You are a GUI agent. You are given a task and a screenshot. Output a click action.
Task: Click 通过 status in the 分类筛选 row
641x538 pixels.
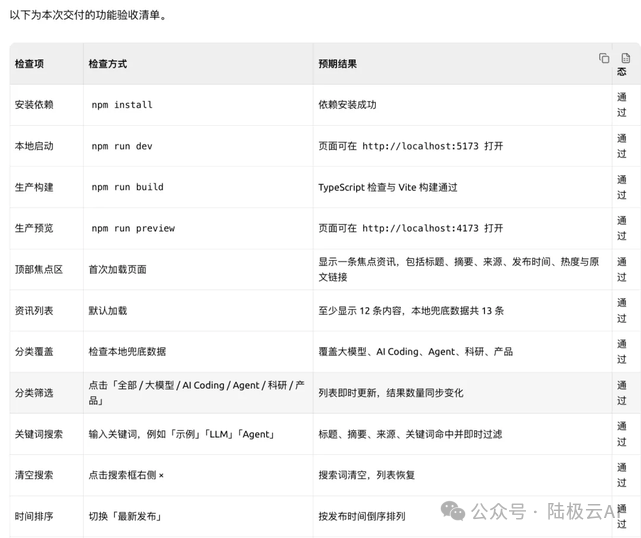click(x=622, y=393)
